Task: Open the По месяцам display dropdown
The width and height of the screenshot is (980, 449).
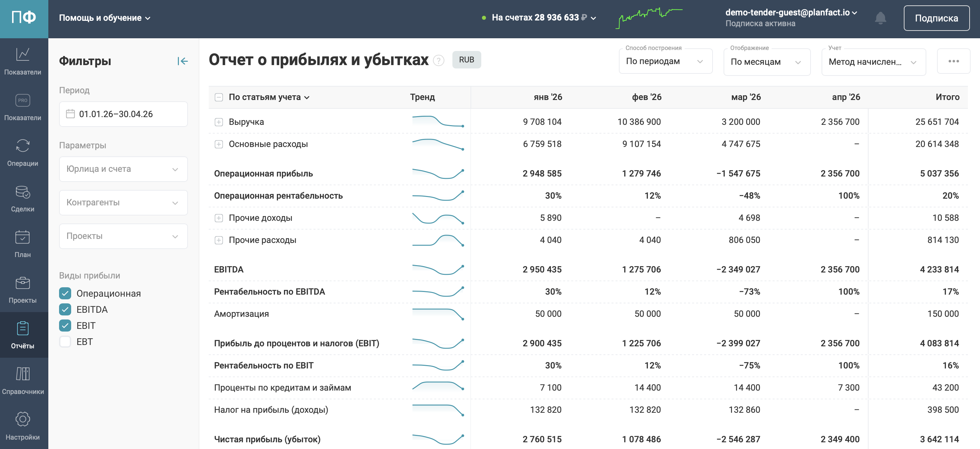Action: pos(766,62)
